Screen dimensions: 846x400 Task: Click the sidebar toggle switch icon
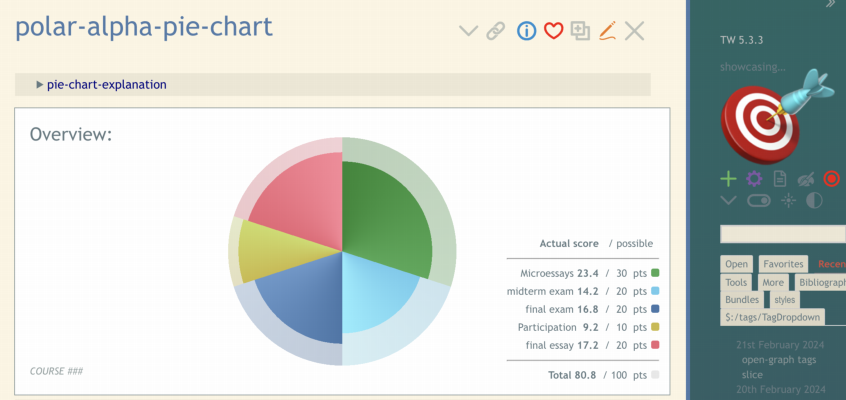click(x=758, y=201)
